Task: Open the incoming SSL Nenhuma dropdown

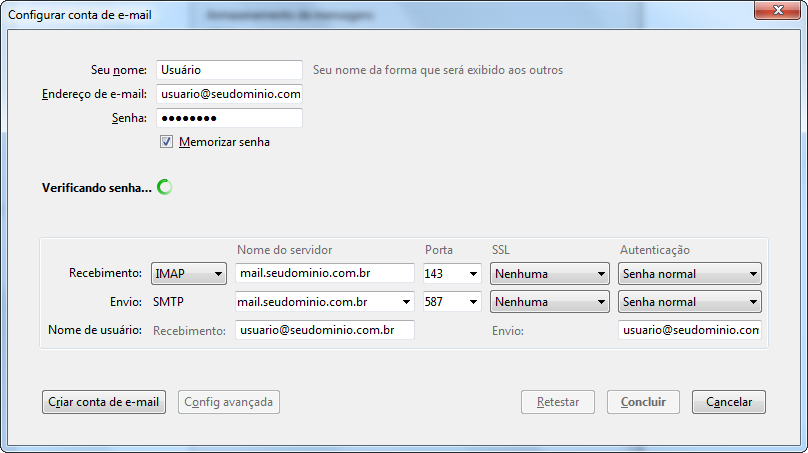Action: (549, 274)
